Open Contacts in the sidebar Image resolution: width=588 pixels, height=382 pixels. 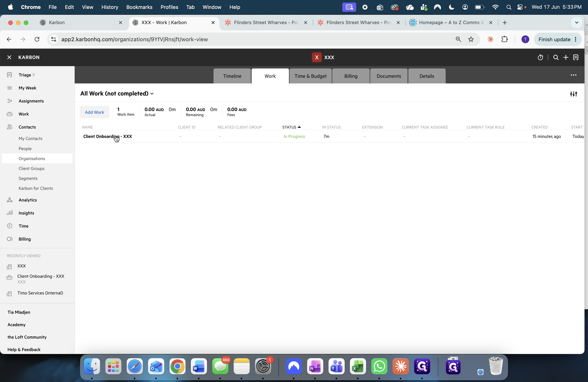pos(27,127)
